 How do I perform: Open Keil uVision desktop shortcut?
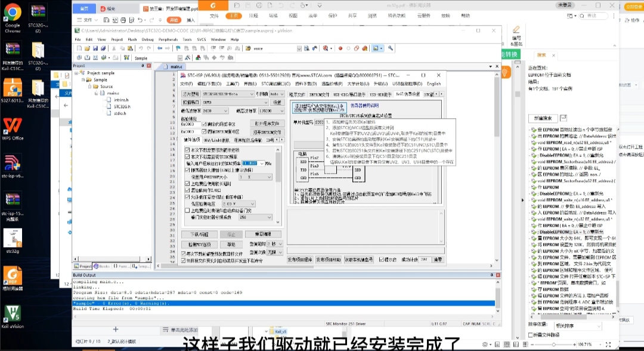click(x=13, y=316)
